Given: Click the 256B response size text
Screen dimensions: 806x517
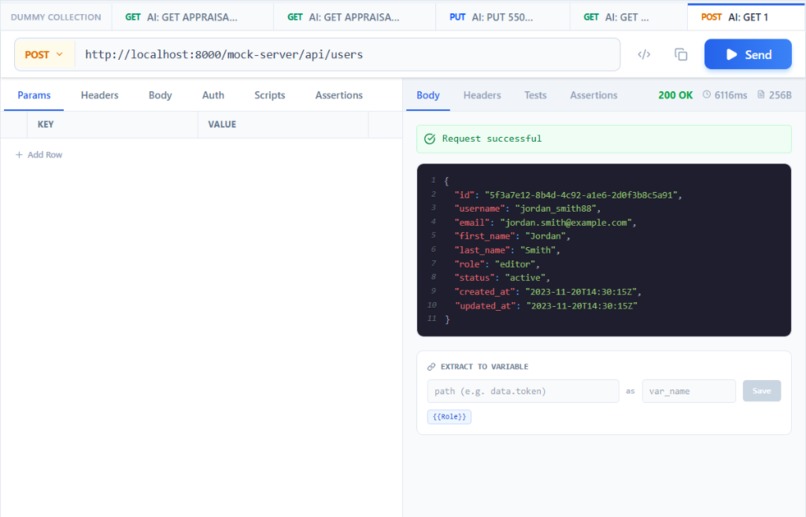Looking at the screenshot, I should click(780, 95).
